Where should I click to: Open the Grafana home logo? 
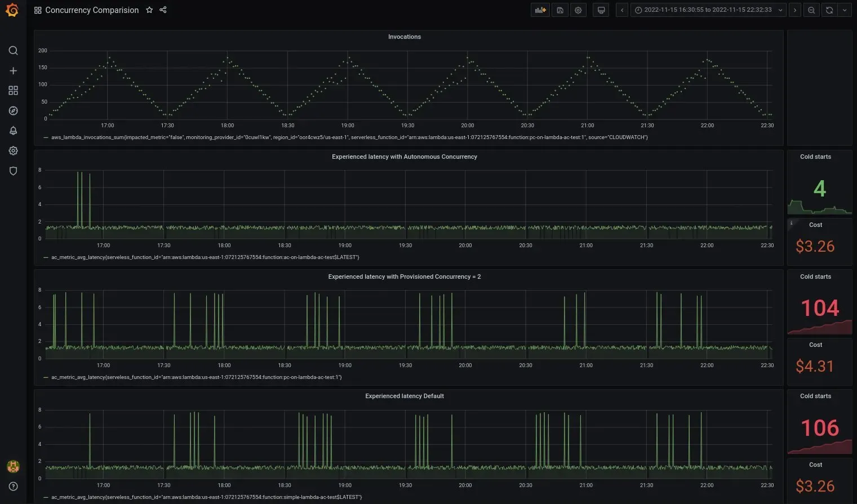tap(12, 10)
